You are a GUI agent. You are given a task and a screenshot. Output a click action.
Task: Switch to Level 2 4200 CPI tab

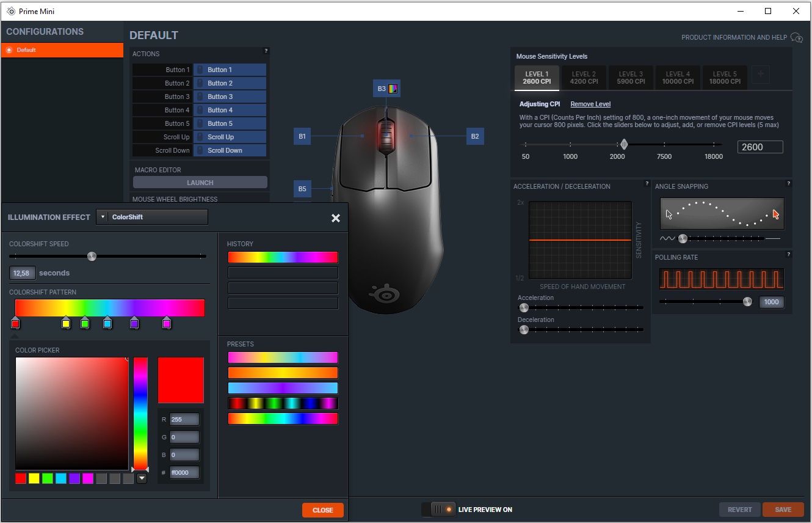(x=584, y=78)
